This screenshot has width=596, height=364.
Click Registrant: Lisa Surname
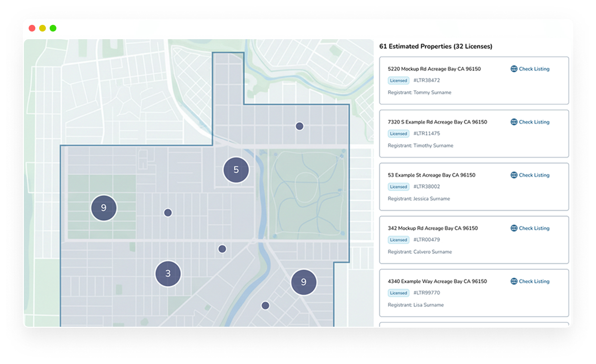point(415,304)
